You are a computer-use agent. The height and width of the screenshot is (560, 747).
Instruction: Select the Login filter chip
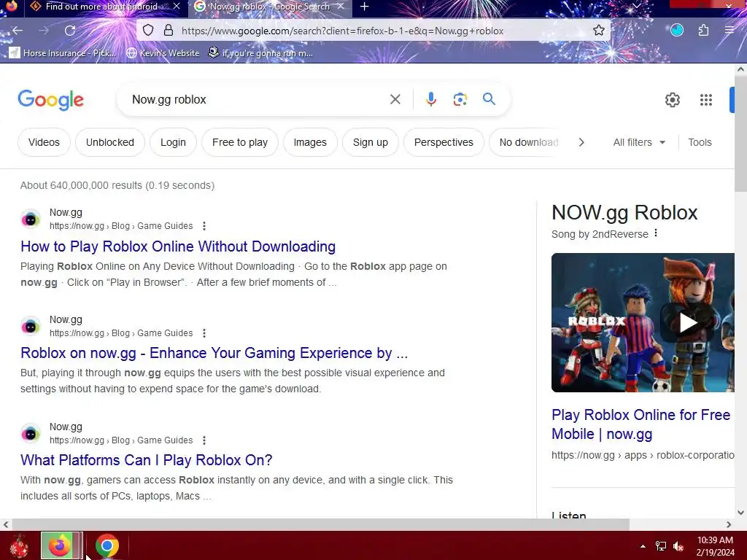(x=173, y=142)
